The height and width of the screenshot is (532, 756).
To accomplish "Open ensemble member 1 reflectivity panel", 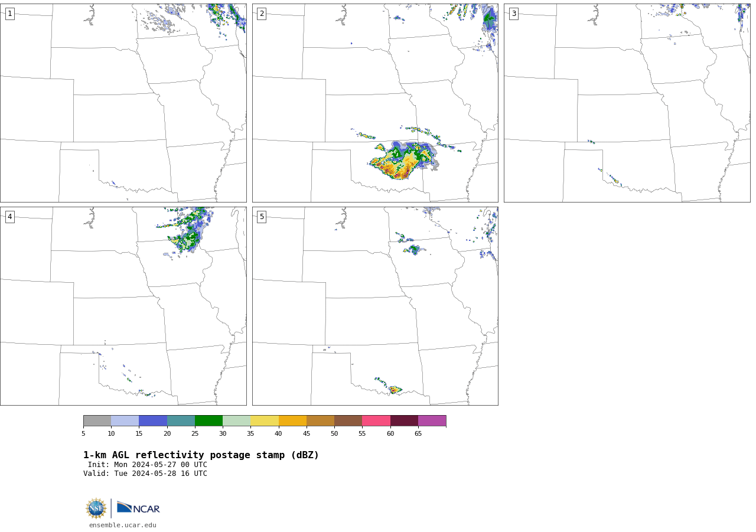I will tap(123, 103).
